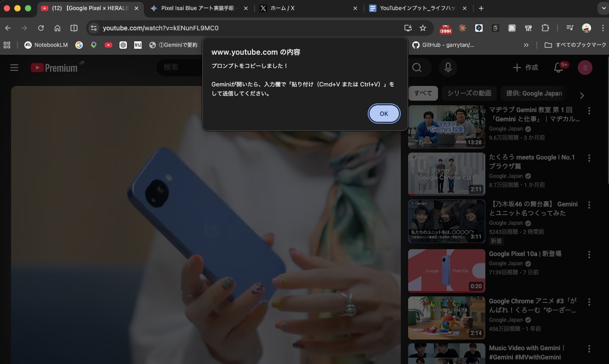
Task: Select the すべて filter chip
Action: coord(422,93)
